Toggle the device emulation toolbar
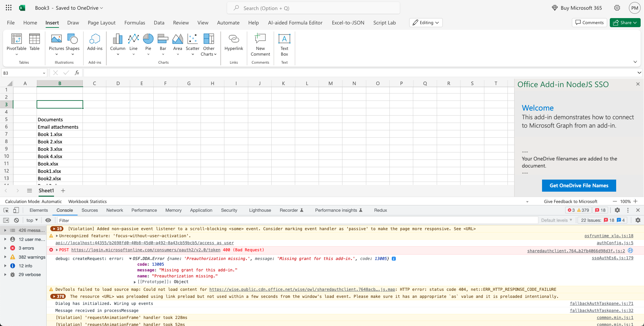The image size is (644, 326). (16, 210)
